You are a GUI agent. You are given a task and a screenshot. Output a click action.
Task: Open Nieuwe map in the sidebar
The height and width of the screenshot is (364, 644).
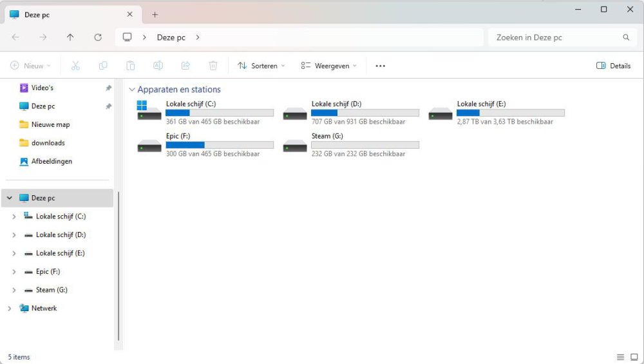(50, 124)
